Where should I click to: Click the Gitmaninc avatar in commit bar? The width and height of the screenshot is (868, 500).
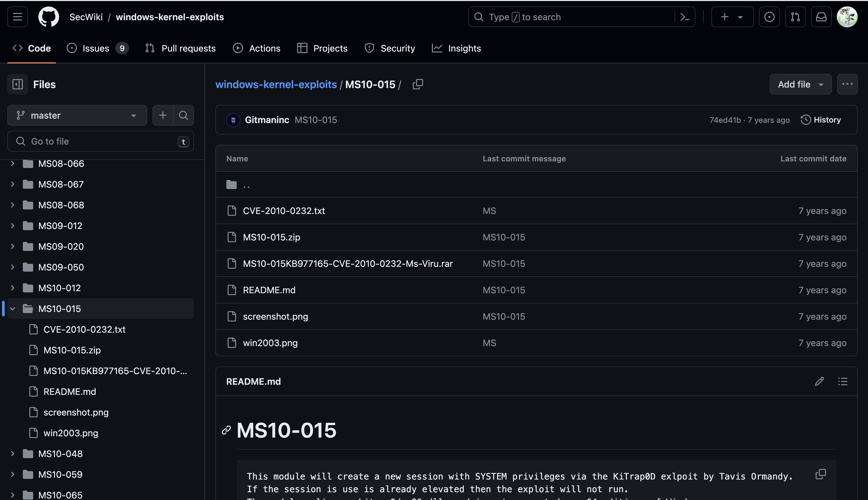click(233, 120)
